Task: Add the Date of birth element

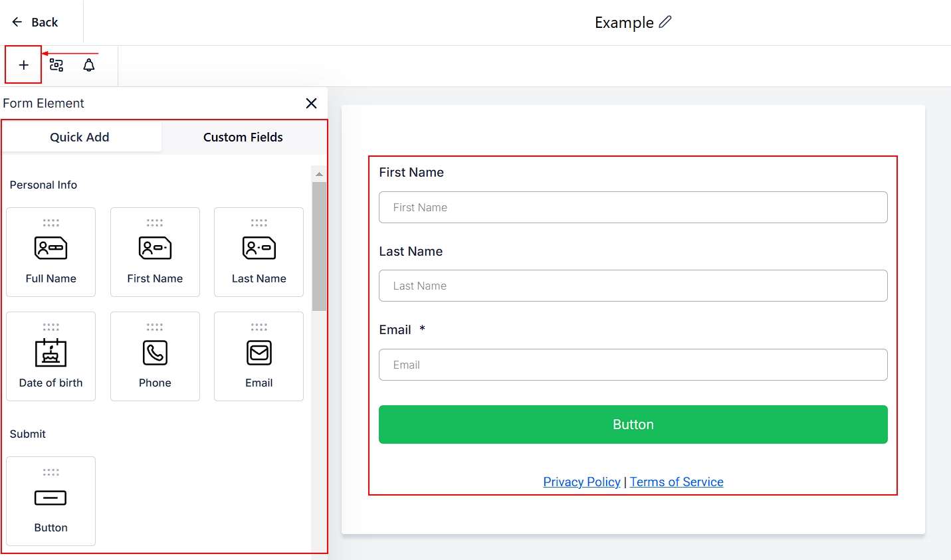Action: click(x=51, y=356)
